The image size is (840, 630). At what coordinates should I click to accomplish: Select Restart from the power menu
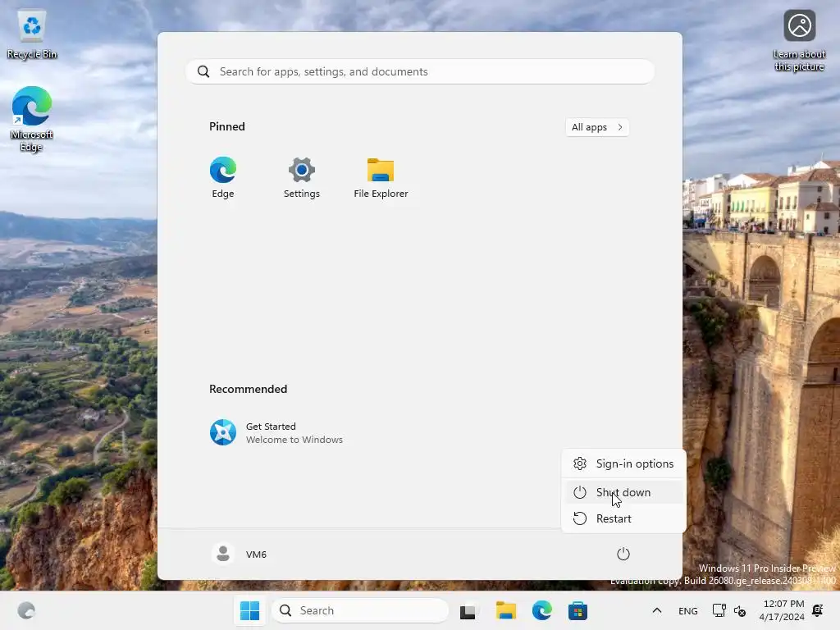[623, 518]
